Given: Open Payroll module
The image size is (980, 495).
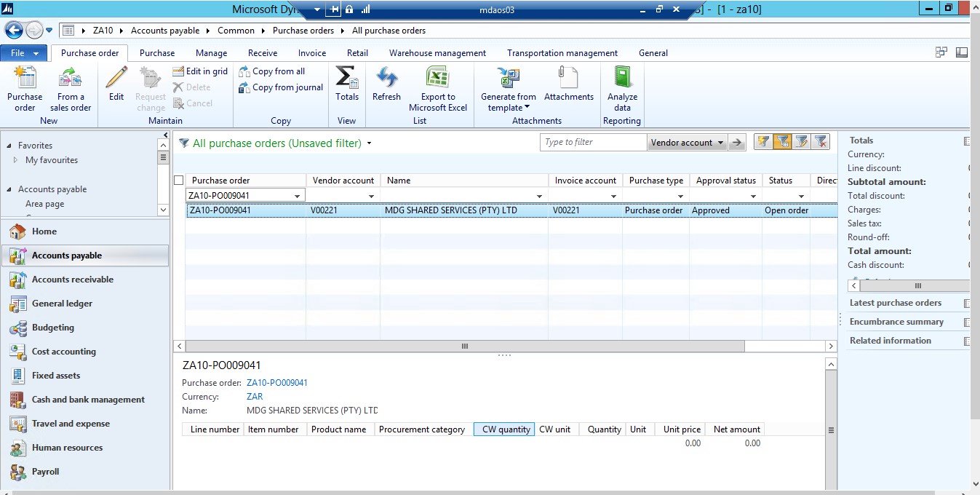Looking at the screenshot, I should [84, 472].
